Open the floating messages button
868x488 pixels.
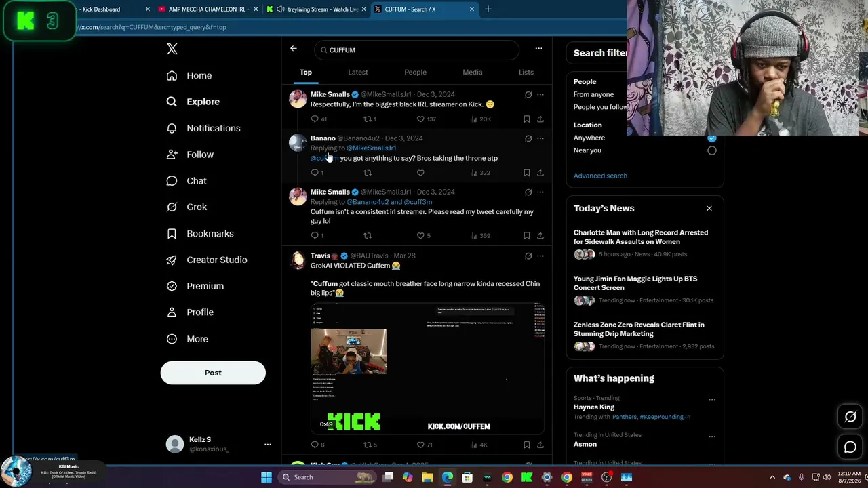coord(850,447)
